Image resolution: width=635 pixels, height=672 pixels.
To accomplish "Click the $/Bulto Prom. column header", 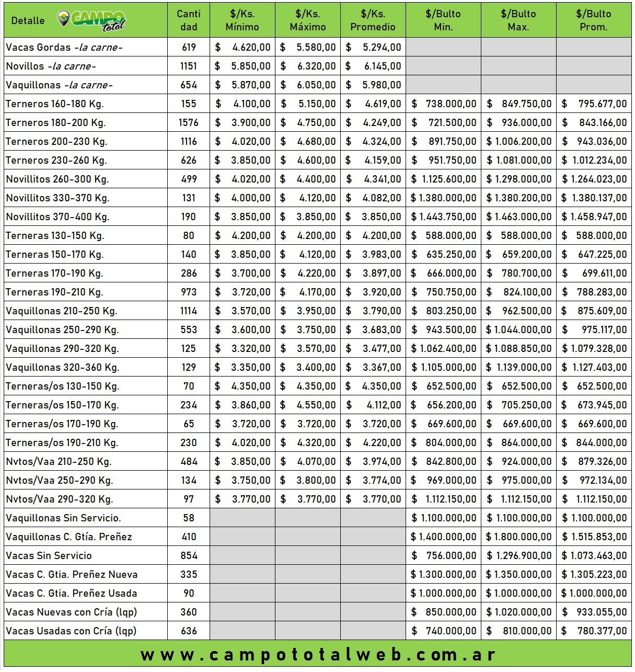I will click(593, 20).
